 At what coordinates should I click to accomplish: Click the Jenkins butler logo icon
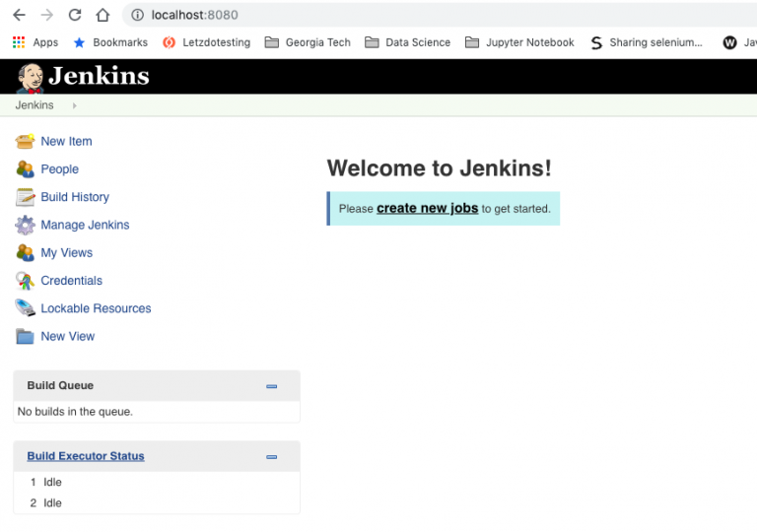(30, 78)
